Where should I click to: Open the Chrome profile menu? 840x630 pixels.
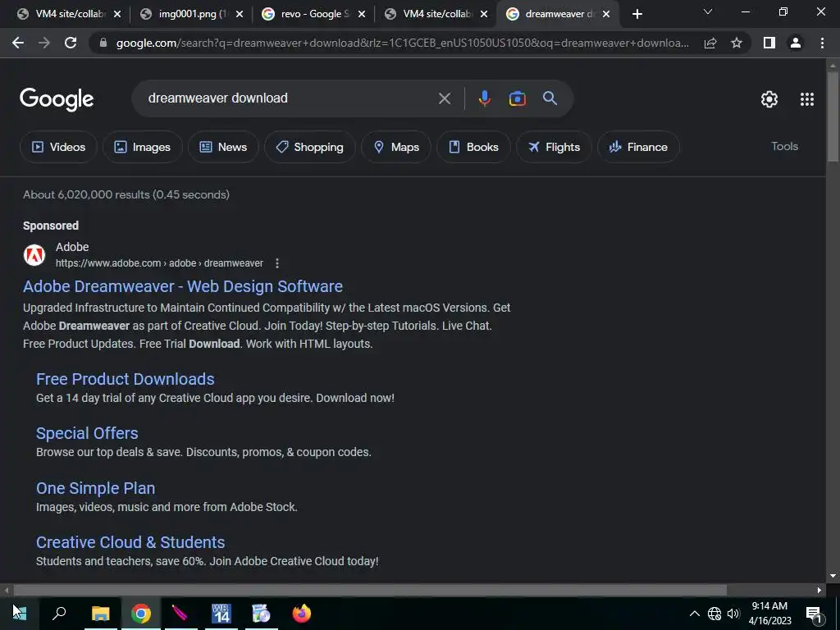[x=796, y=43]
